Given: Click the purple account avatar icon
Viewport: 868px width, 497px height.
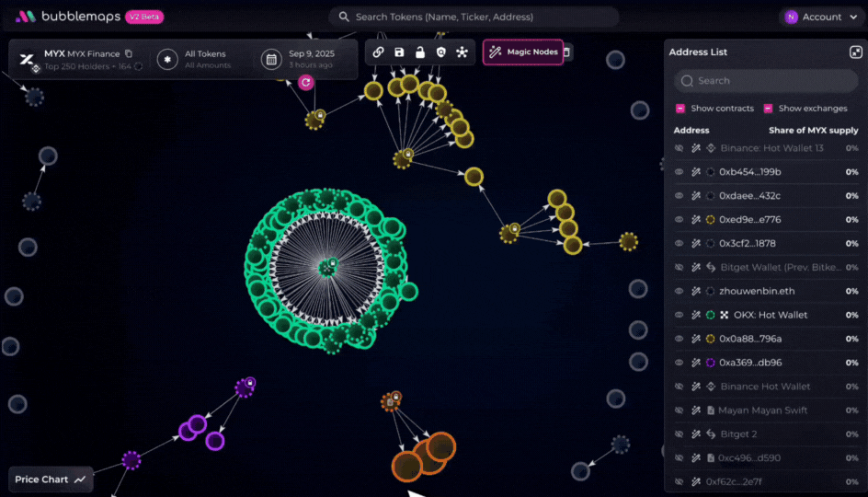Looking at the screenshot, I should 791,17.
